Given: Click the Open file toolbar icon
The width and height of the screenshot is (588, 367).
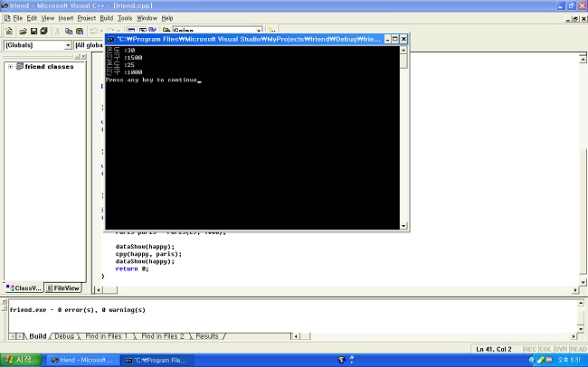Looking at the screenshot, I should point(22,31).
